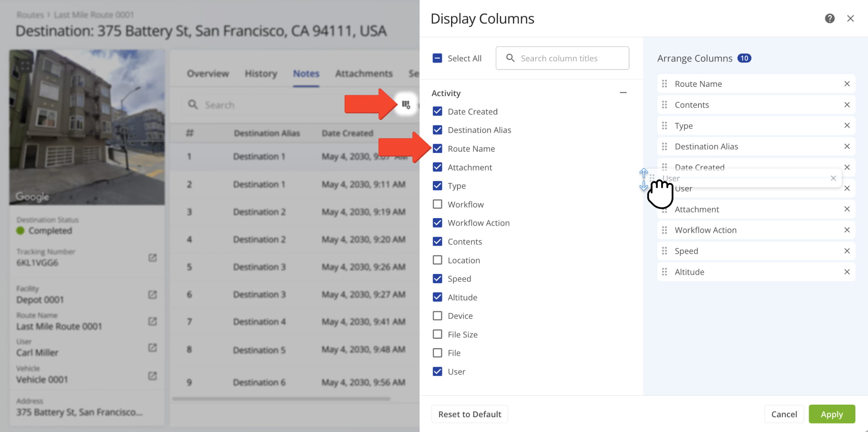Open the help question mark icon
The image size is (868, 432).
[x=829, y=18]
